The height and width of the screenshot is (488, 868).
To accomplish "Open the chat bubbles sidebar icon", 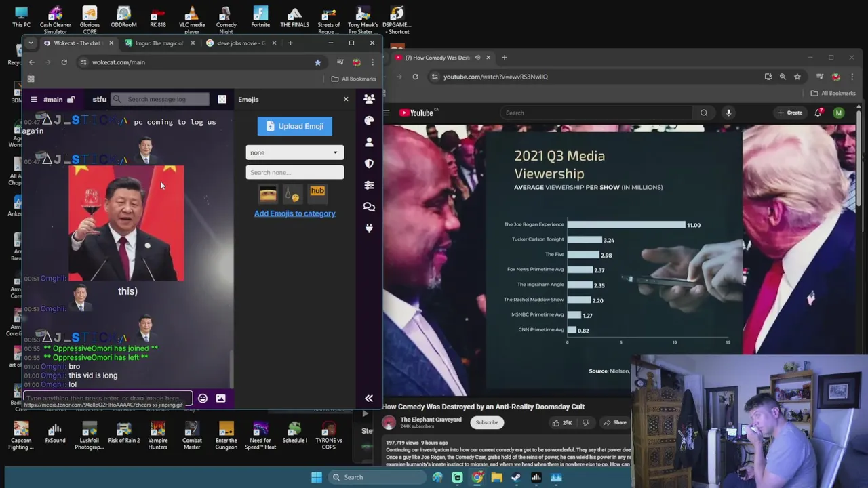I will click(x=369, y=207).
